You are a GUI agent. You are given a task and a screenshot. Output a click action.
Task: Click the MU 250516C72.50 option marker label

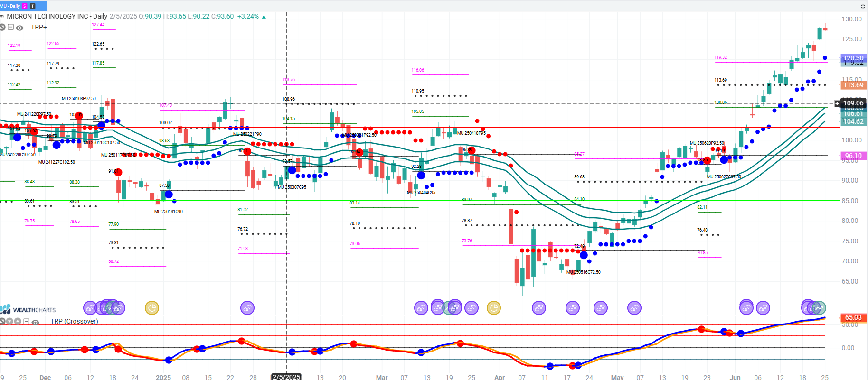(x=584, y=272)
